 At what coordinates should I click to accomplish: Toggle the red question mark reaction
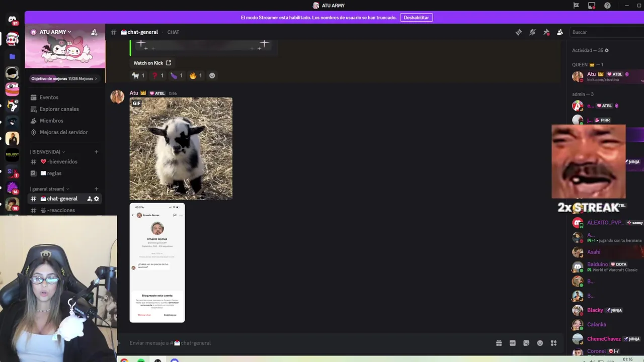(158, 75)
